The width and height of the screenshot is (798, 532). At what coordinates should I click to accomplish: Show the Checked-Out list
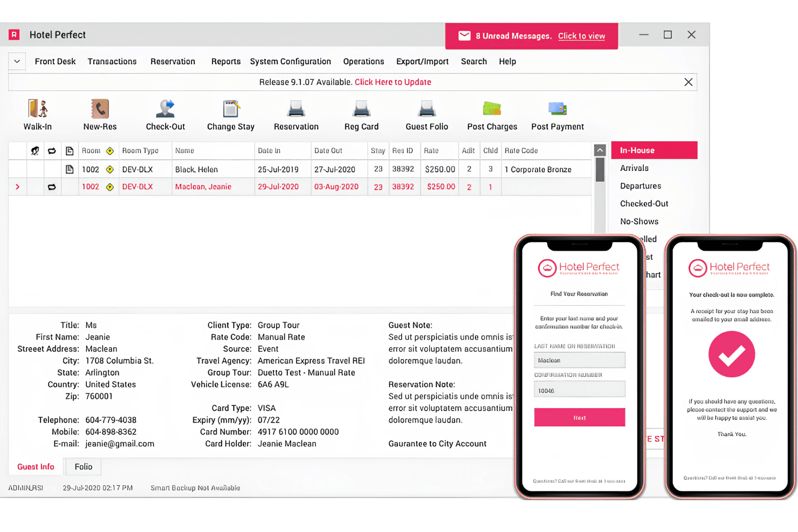[644, 204]
